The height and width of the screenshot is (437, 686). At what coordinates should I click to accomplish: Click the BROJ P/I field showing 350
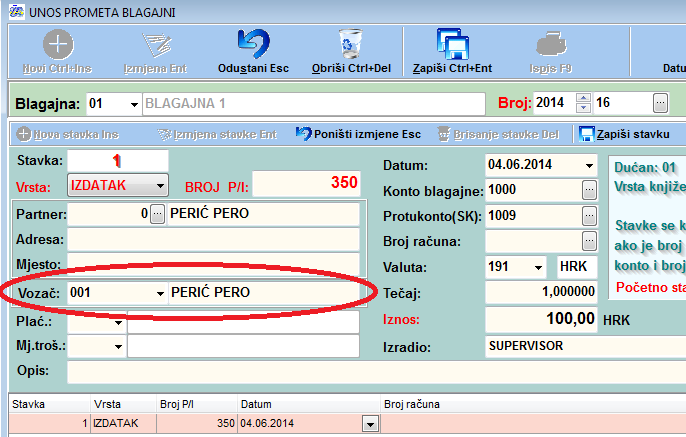pyautogui.click(x=306, y=183)
